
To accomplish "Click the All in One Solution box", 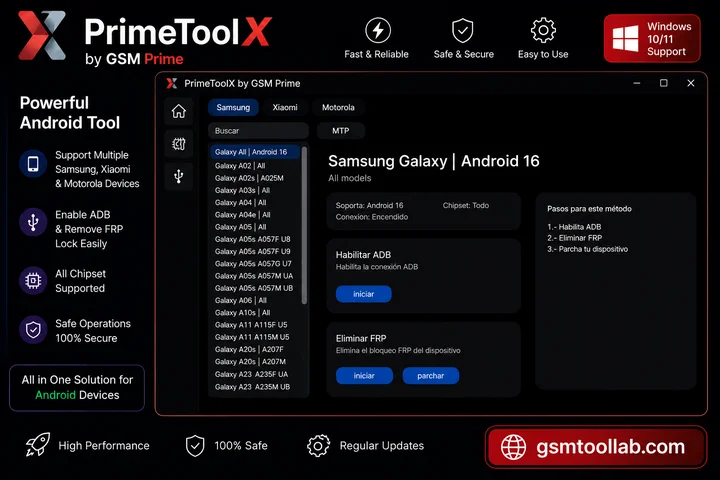I will click(77, 388).
